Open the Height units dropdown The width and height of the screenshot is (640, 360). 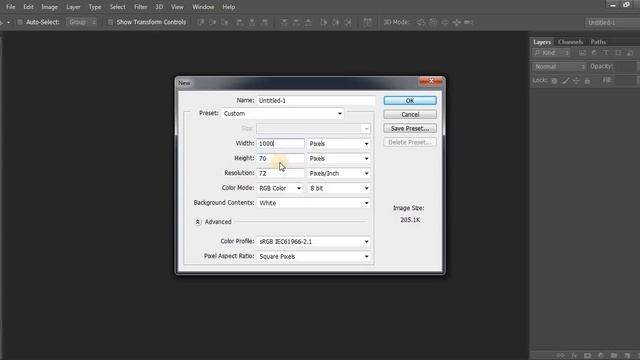339,158
